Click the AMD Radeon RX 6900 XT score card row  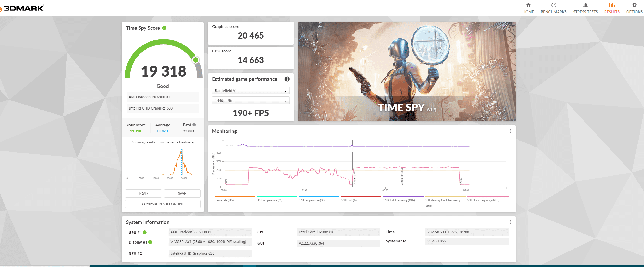point(163,97)
